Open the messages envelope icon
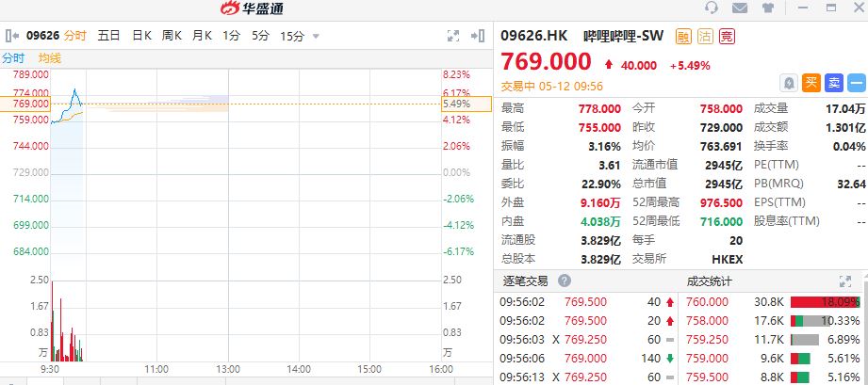This screenshot has width=868, height=385. (740, 8)
